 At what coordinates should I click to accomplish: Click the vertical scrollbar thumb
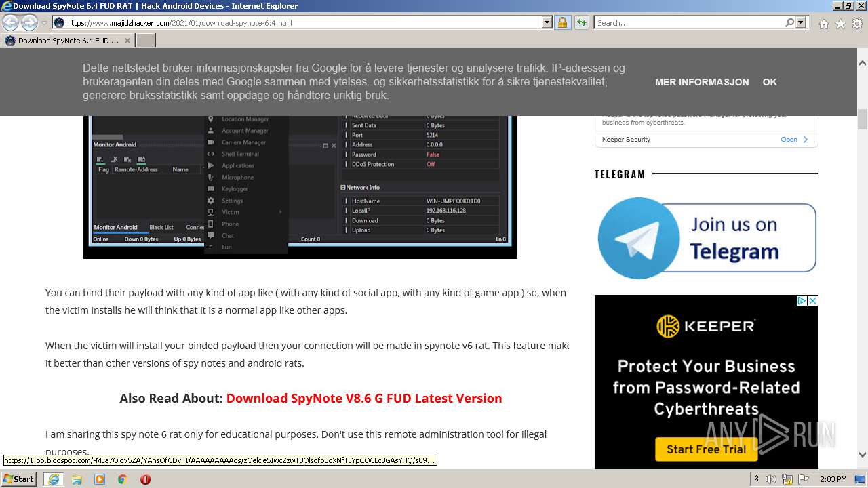[x=863, y=119]
